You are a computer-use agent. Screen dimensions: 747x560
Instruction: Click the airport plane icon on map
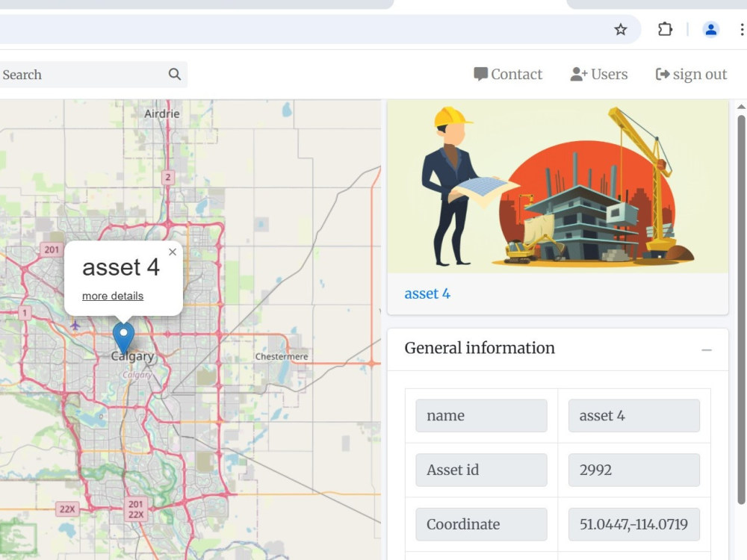tap(75, 326)
